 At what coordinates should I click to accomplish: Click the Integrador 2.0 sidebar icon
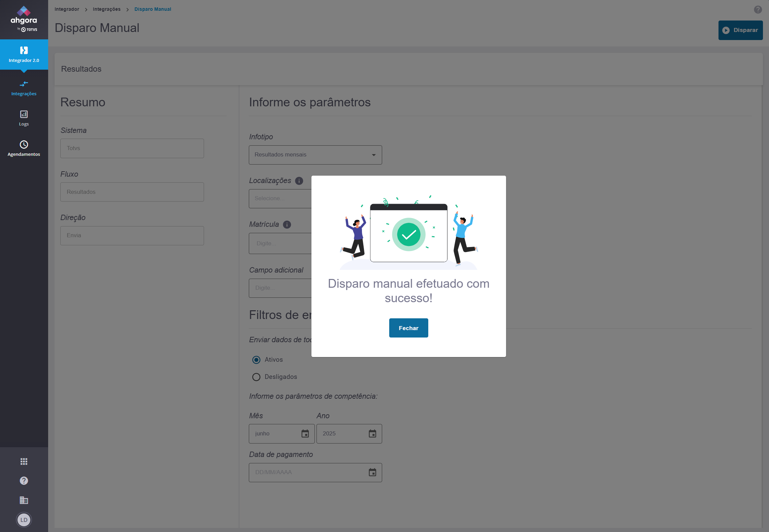[24, 50]
